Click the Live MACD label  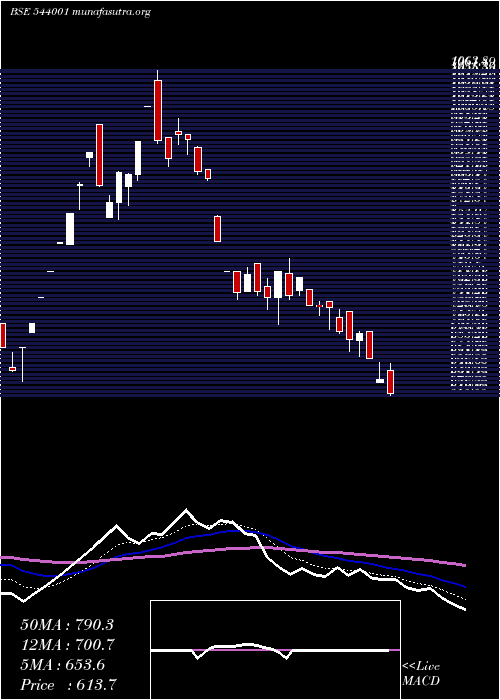421,674
